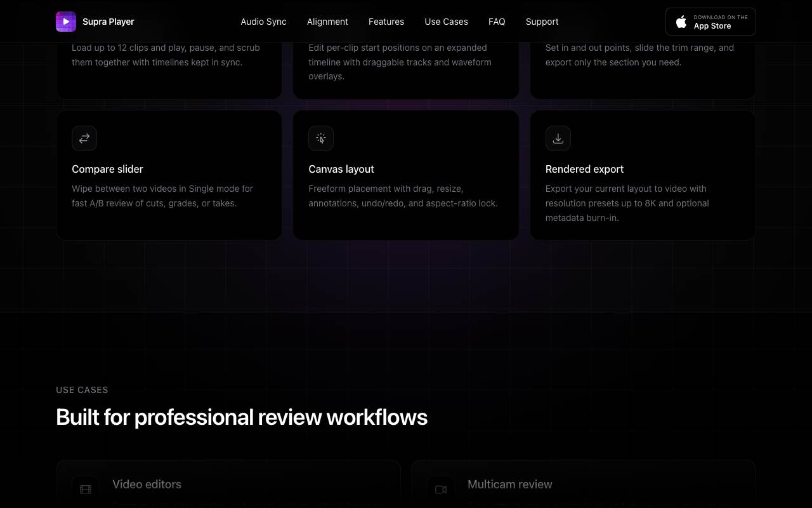The image size is (812, 508).
Task: Select the Video editors card heading
Action: click(147, 484)
